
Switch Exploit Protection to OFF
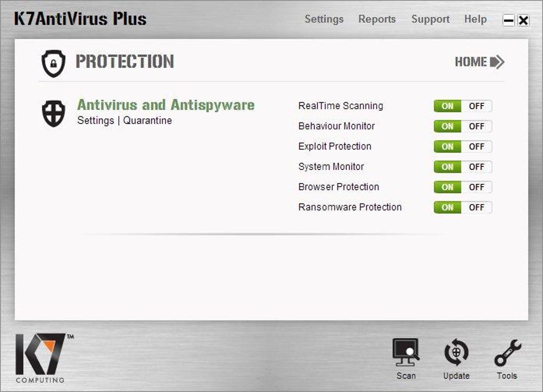[476, 146]
